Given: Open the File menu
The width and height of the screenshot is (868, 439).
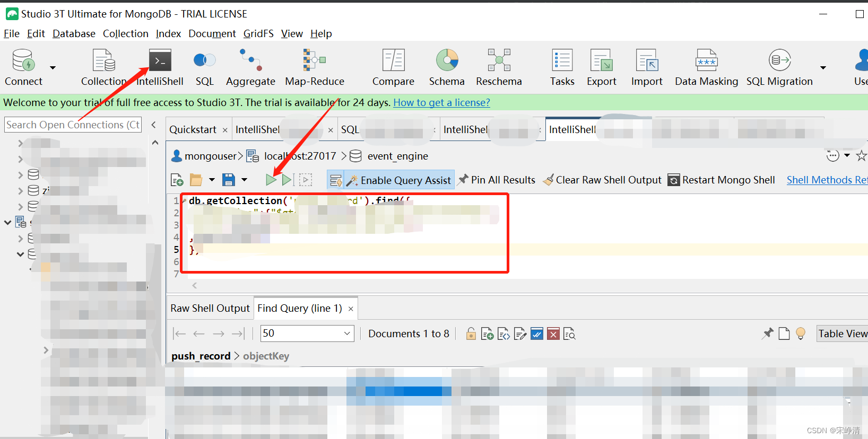Looking at the screenshot, I should tap(12, 33).
